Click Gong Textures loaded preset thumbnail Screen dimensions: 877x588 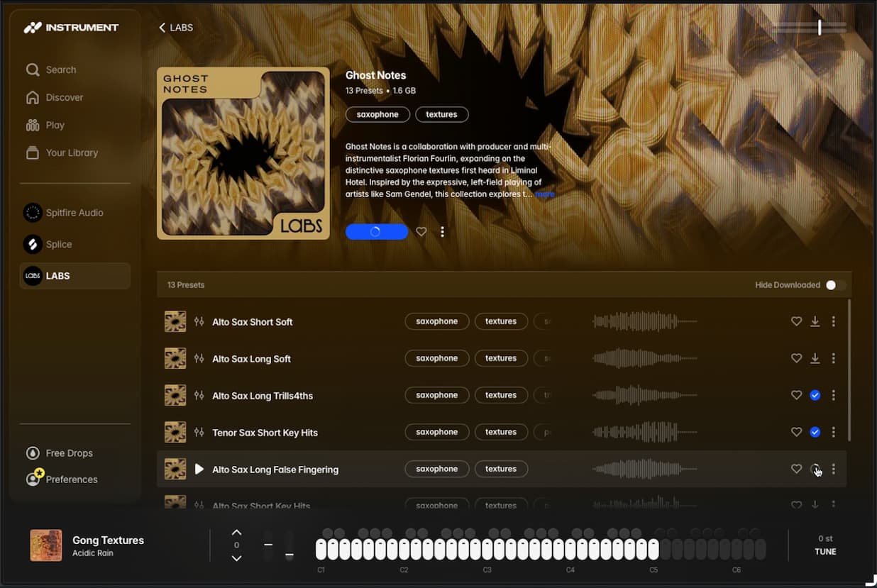pyautogui.click(x=46, y=545)
